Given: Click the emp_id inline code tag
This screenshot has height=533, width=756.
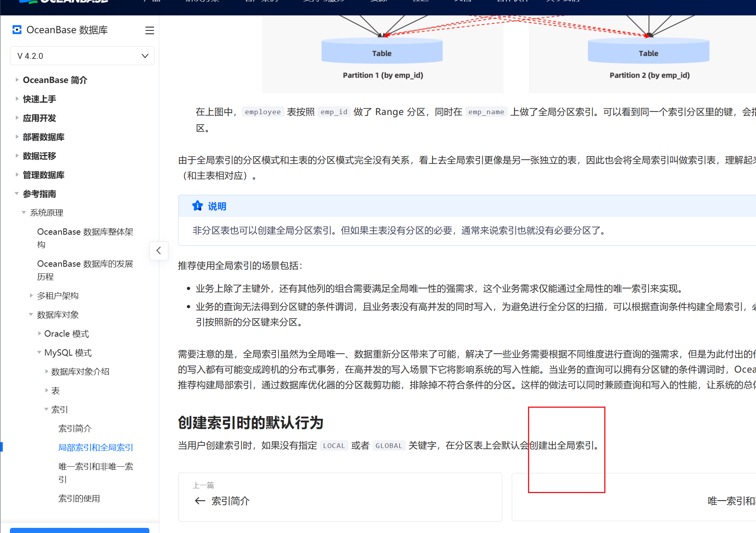Looking at the screenshot, I should 334,112.
